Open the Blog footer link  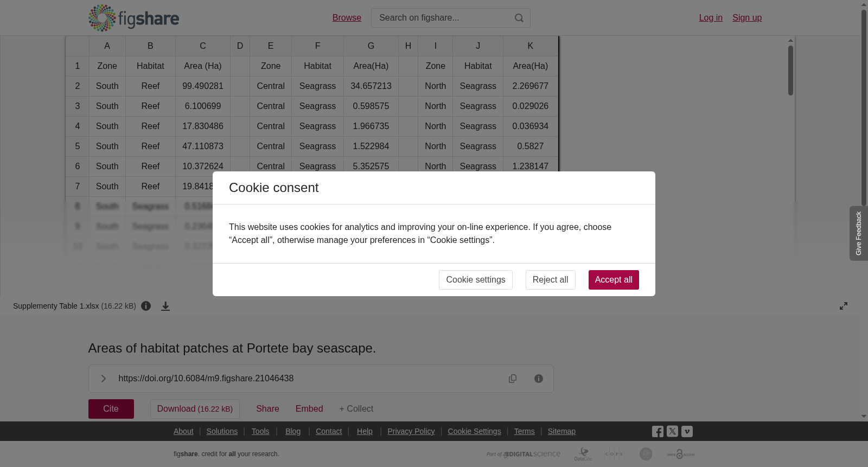coord(293,431)
